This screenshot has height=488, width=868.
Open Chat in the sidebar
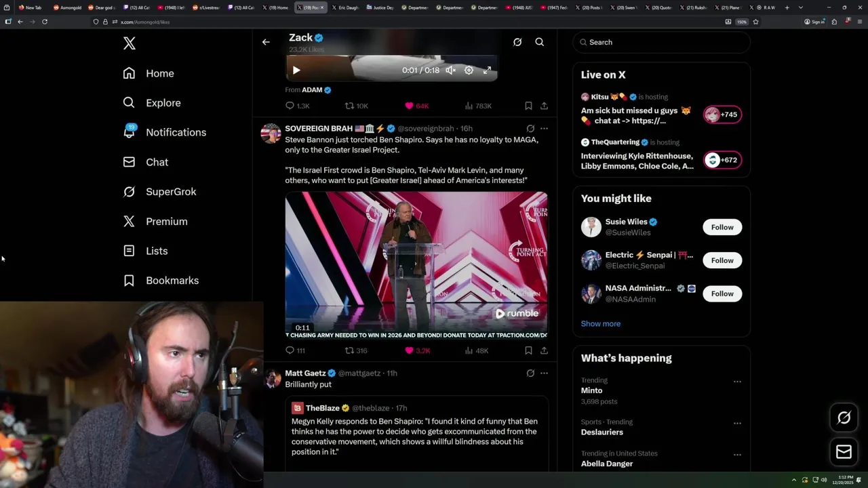[x=145, y=162]
